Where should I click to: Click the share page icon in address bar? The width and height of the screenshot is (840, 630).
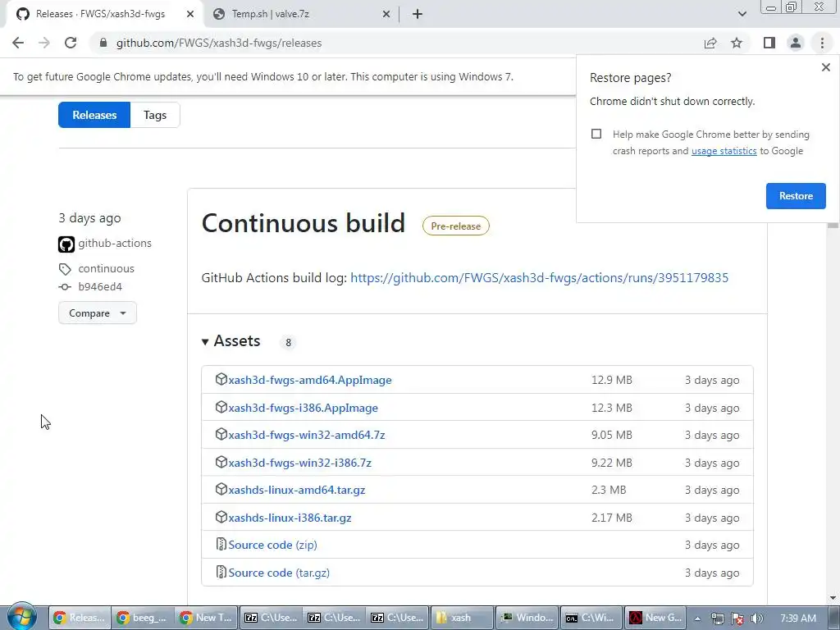coord(710,43)
